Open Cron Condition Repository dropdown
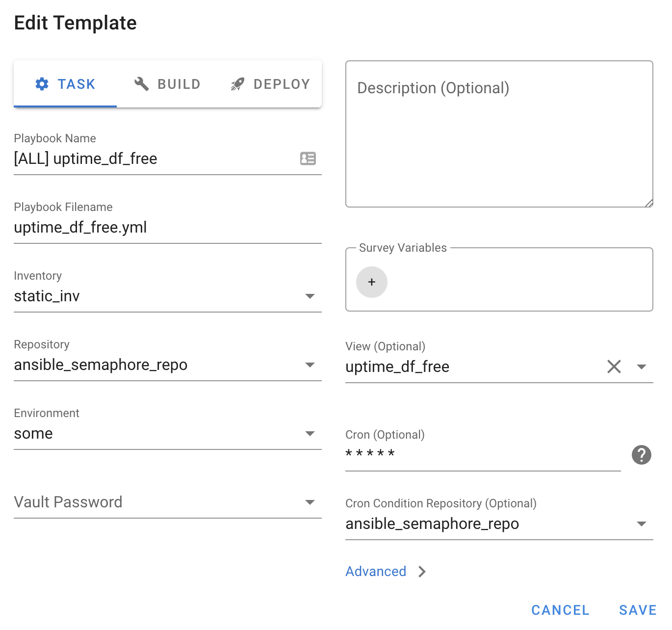Image resolution: width=672 pixels, height=630 pixels. [641, 524]
